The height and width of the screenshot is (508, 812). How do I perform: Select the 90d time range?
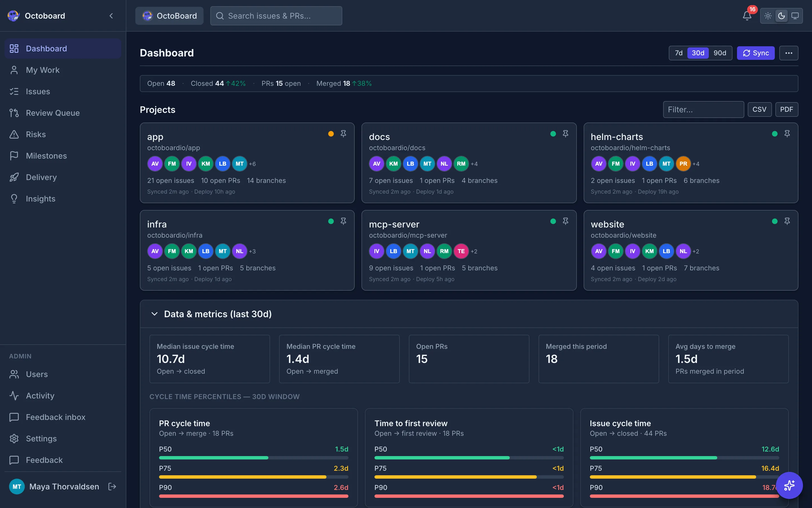click(720, 53)
